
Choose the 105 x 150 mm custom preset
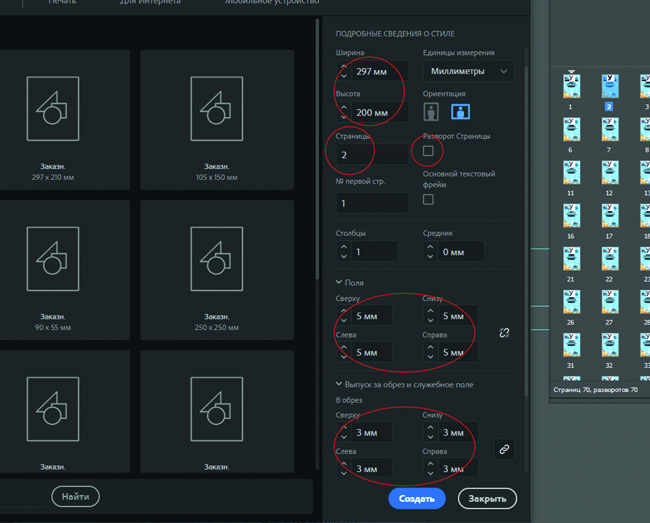click(x=216, y=120)
